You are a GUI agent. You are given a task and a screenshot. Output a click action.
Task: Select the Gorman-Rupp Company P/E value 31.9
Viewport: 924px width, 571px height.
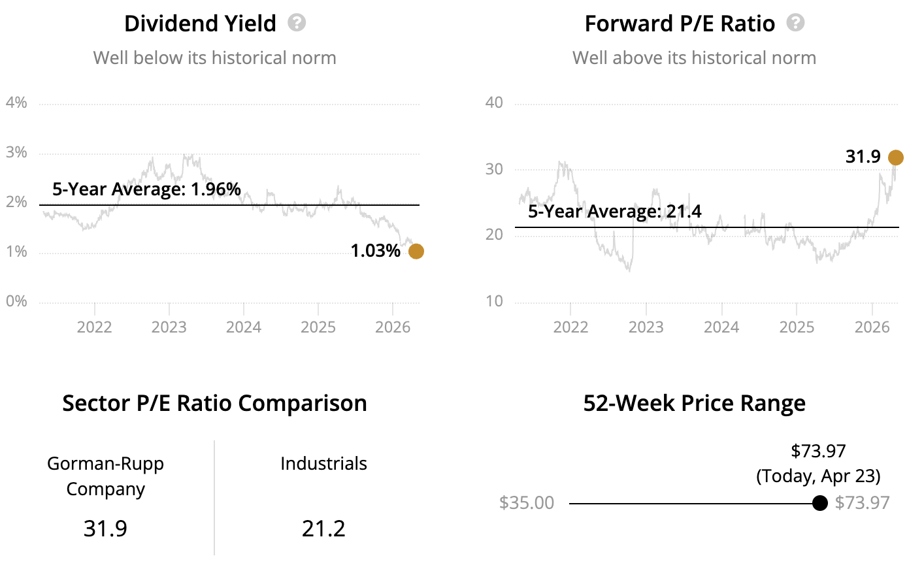(105, 528)
